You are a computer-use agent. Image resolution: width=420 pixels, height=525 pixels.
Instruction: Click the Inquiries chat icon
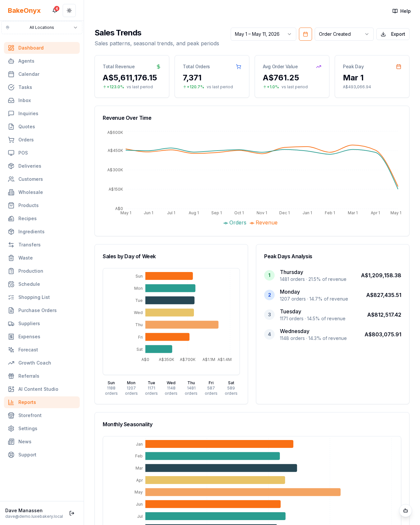[x=11, y=114]
